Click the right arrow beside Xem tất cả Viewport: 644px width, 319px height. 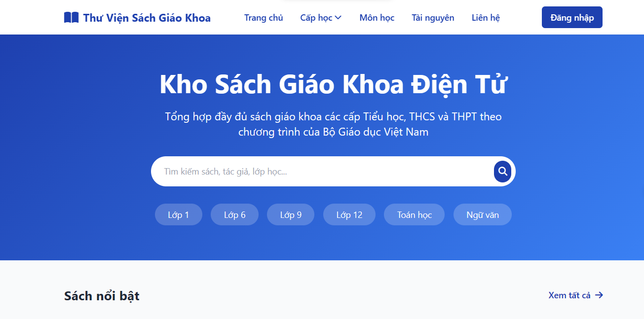(599, 295)
